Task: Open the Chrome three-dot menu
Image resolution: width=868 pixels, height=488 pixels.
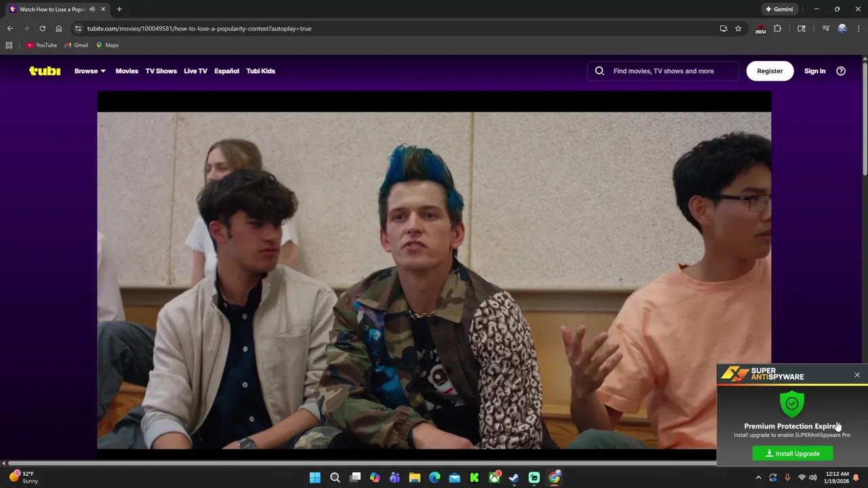Action: point(859,28)
